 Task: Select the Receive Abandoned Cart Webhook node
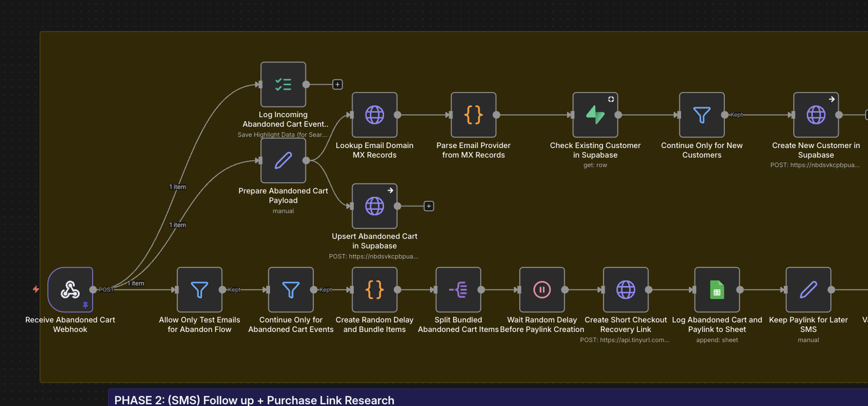coord(70,289)
